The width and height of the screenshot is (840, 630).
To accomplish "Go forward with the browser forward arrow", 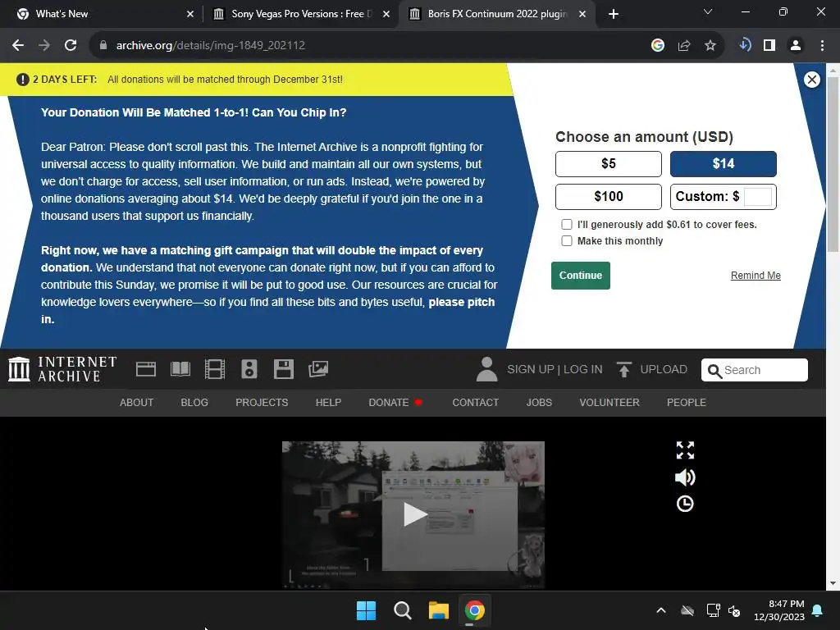I will tap(44, 46).
